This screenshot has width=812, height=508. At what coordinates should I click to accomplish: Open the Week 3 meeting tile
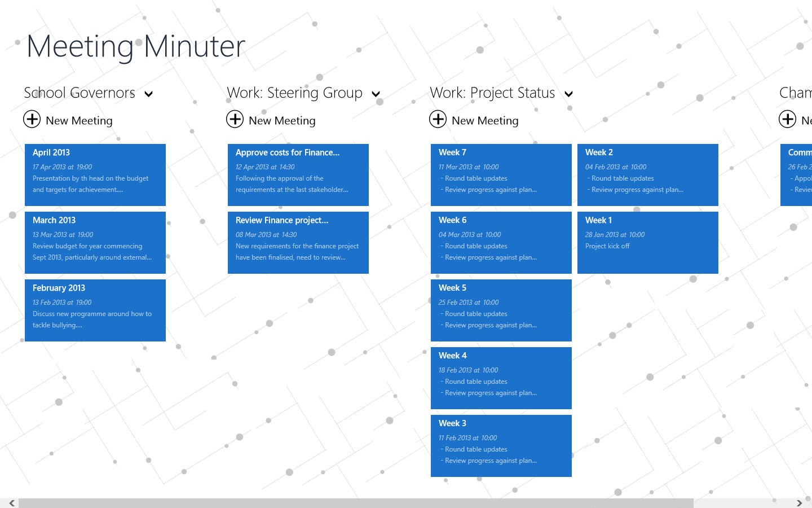(501, 446)
